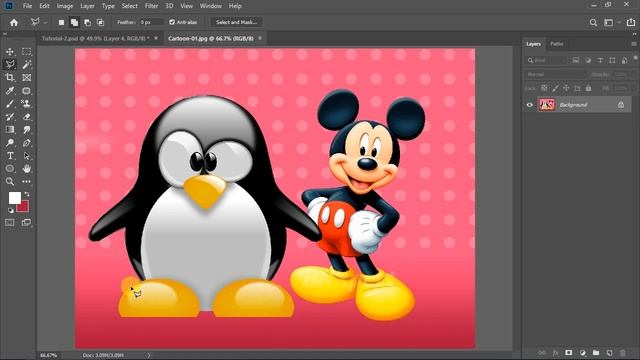This screenshot has height=360, width=640.
Task: Toggle the adjustment layers filter
Action: coord(588,60)
